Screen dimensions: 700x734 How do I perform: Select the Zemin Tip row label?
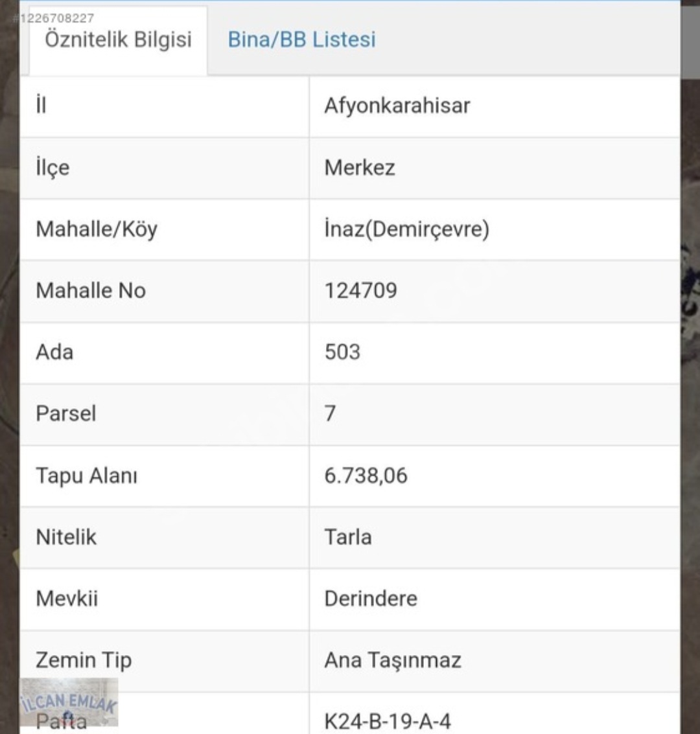click(x=84, y=660)
